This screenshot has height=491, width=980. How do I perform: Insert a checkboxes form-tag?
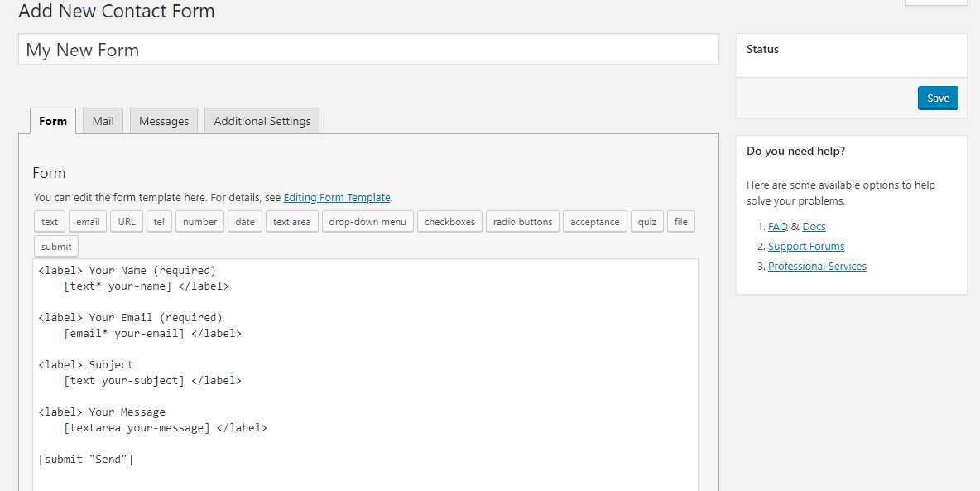[x=449, y=221]
